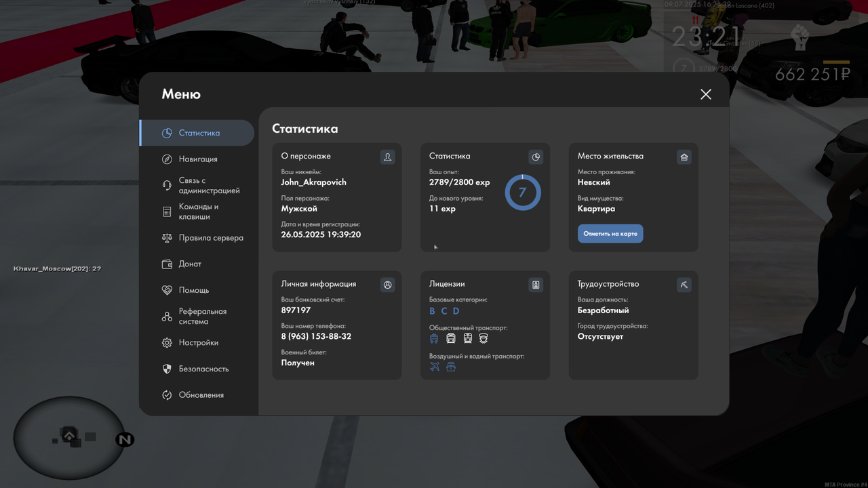Image resolution: width=868 pixels, height=488 pixels.
Task: Click property type Квартира
Action: click(x=597, y=209)
